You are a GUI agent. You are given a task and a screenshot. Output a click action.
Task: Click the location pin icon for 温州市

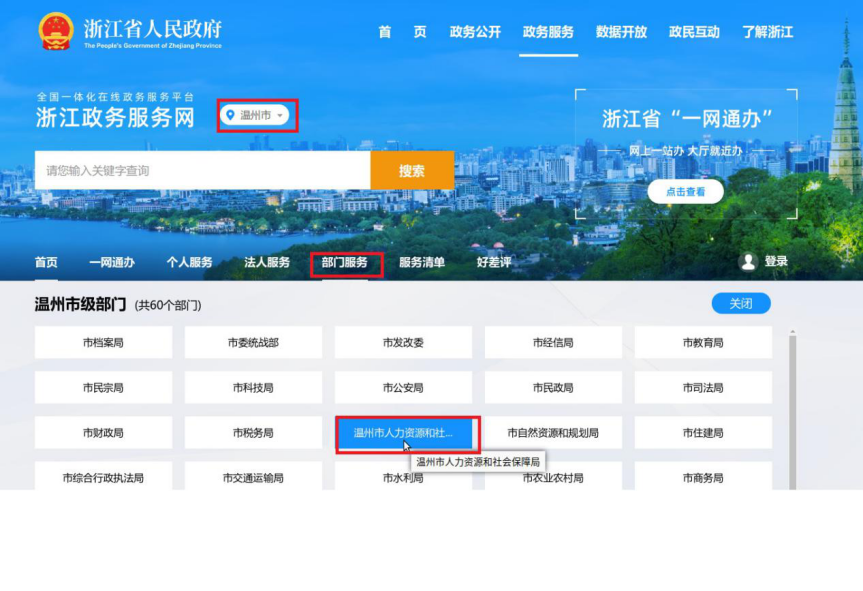click(x=230, y=116)
